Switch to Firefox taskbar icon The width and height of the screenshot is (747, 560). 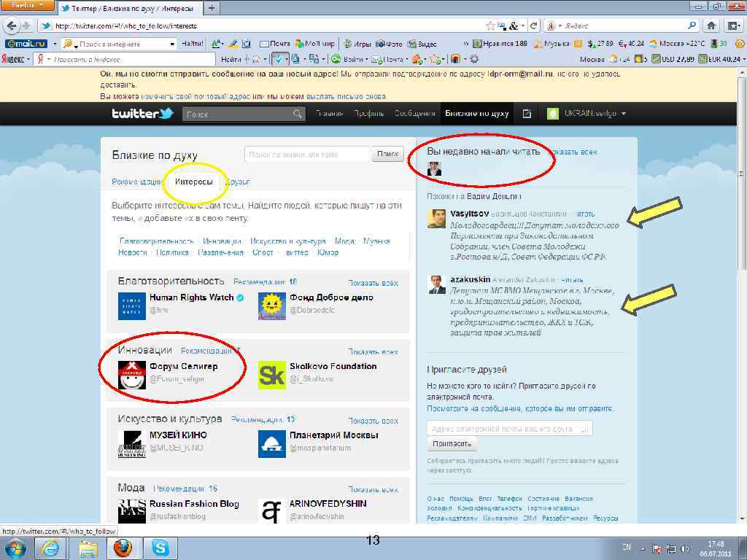(x=123, y=548)
